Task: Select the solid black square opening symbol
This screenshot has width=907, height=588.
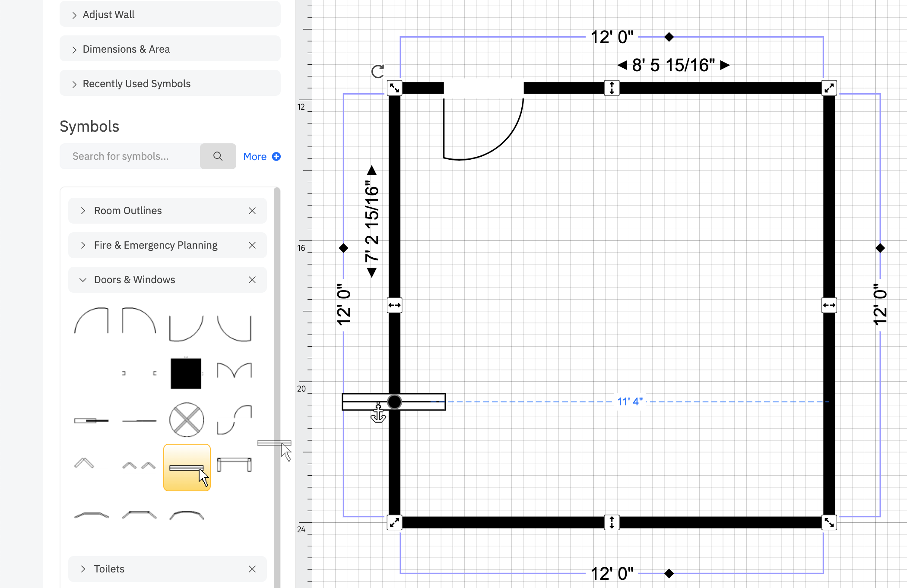Action: coord(186,371)
